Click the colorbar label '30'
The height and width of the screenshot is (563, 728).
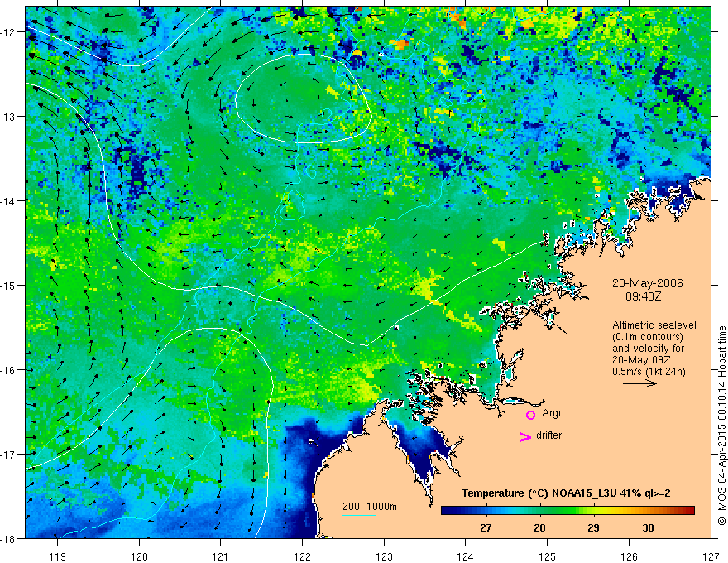coord(648,527)
